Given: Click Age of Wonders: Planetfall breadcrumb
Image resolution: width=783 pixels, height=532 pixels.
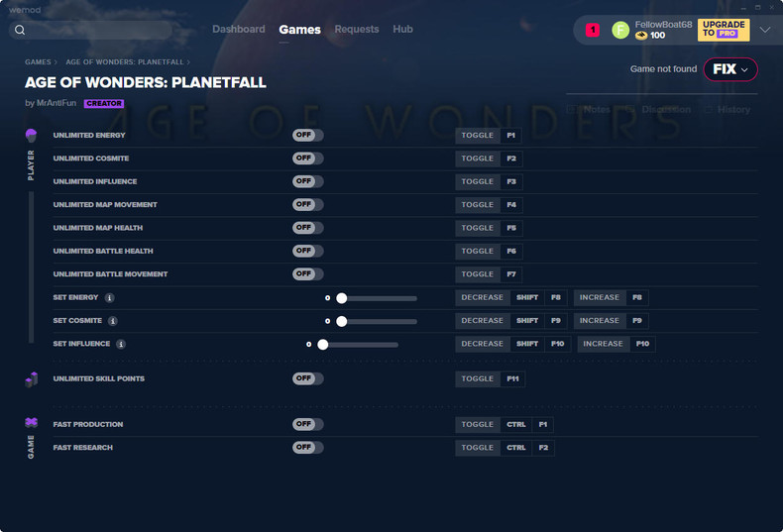Looking at the screenshot, I should [125, 61].
